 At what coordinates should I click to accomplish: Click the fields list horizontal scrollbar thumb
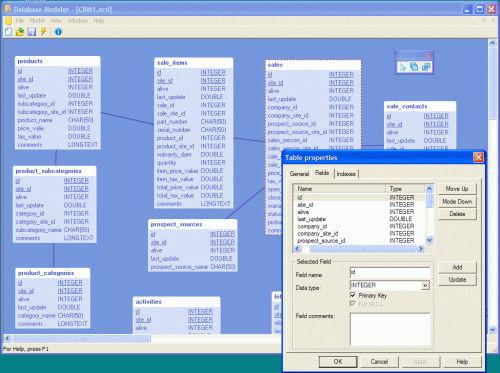[x=363, y=249]
